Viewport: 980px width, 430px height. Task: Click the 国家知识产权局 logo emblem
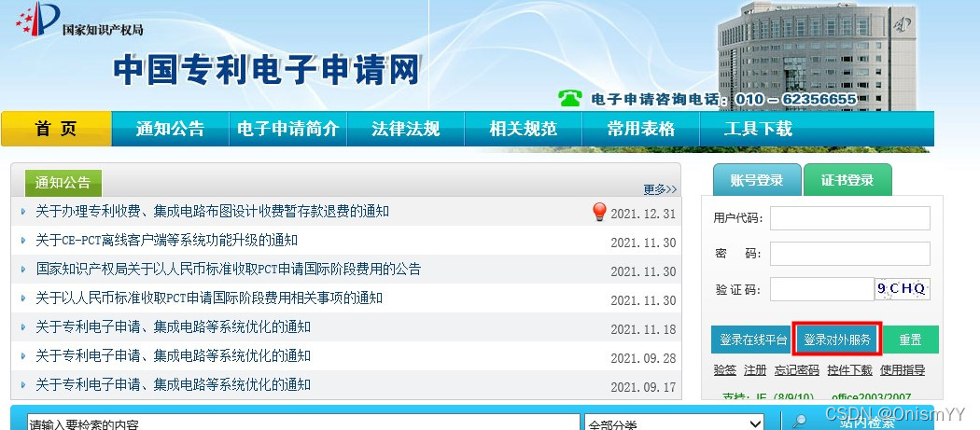tap(37, 19)
